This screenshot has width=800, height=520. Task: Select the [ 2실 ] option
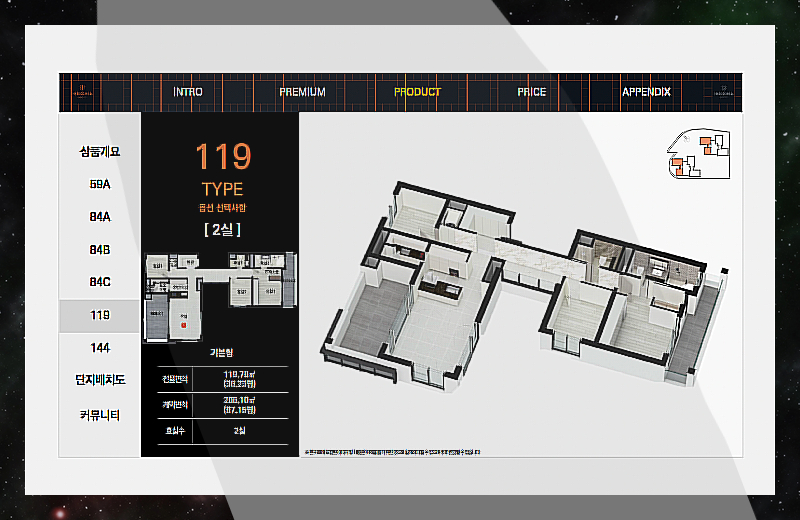click(x=222, y=230)
